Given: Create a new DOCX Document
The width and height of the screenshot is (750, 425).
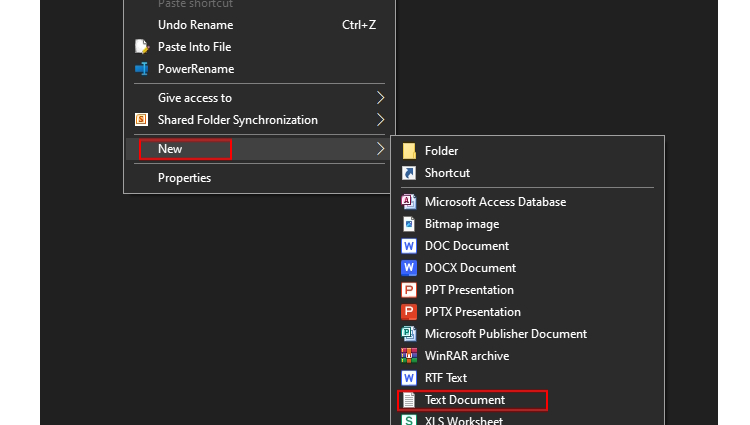Looking at the screenshot, I should pos(470,268).
